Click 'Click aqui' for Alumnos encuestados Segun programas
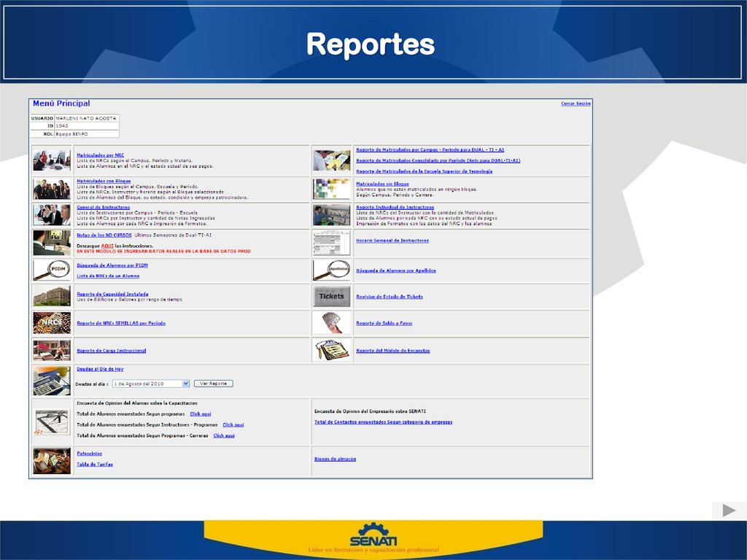The width and height of the screenshot is (747, 560). point(201,414)
